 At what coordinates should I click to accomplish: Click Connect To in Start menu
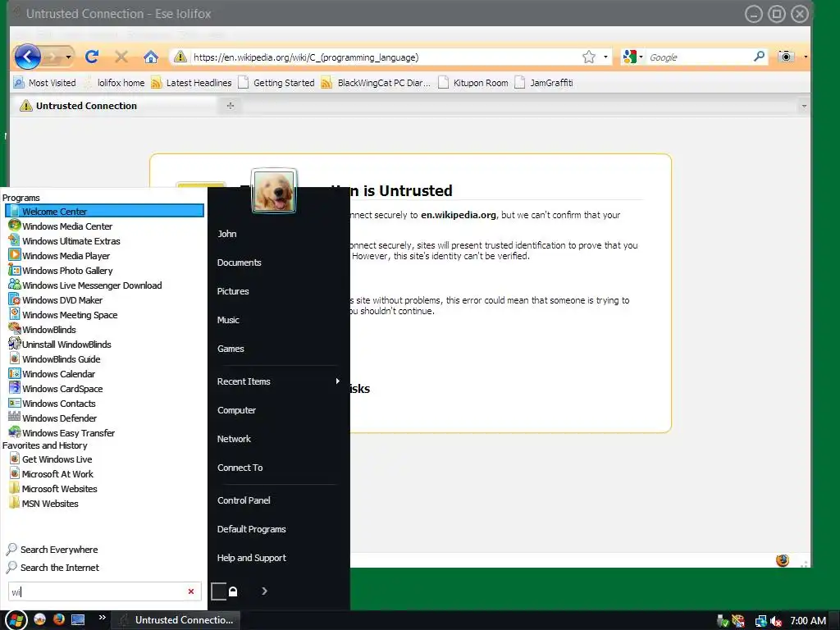pyautogui.click(x=240, y=468)
